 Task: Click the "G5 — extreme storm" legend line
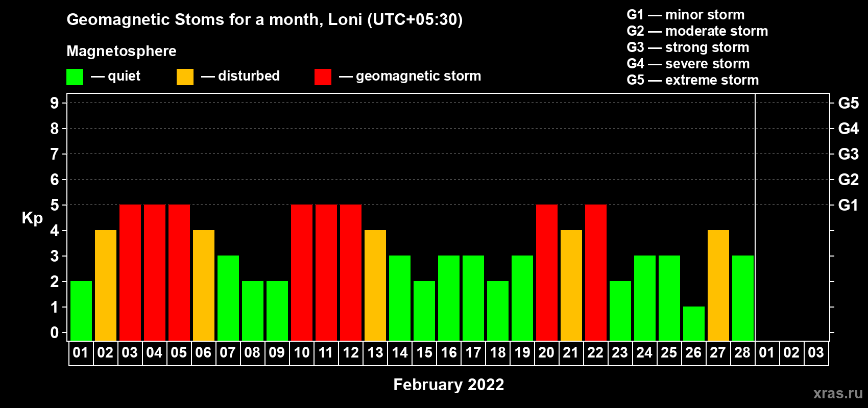(x=693, y=80)
